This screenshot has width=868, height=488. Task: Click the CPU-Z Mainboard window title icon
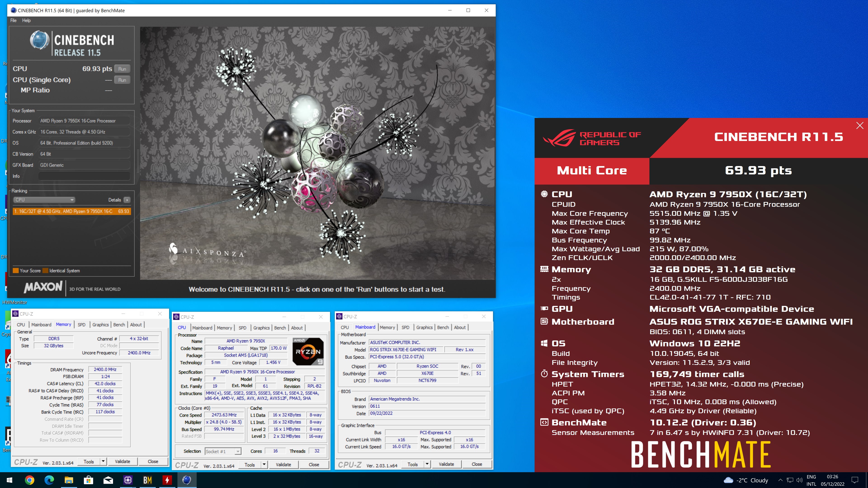tap(339, 316)
